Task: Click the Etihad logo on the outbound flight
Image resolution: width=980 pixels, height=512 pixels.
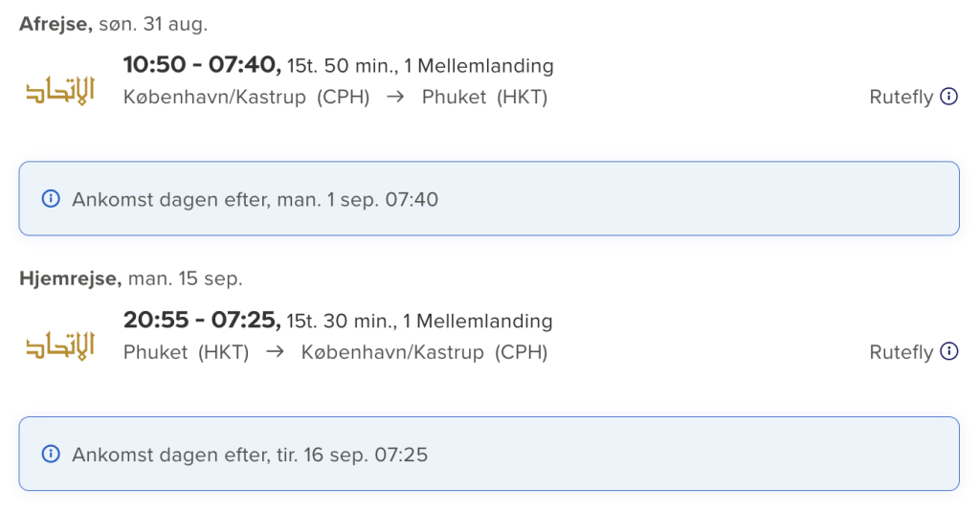Action: click(60, 91)
